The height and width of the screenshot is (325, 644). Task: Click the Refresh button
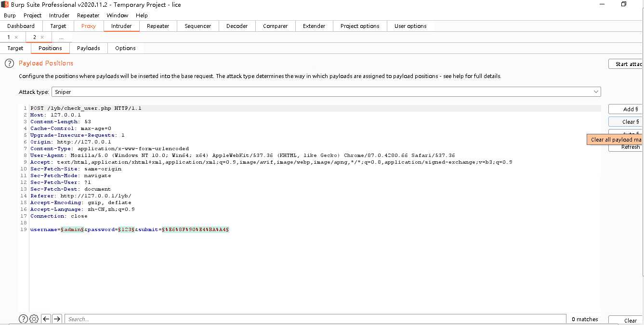coord(625,147)
